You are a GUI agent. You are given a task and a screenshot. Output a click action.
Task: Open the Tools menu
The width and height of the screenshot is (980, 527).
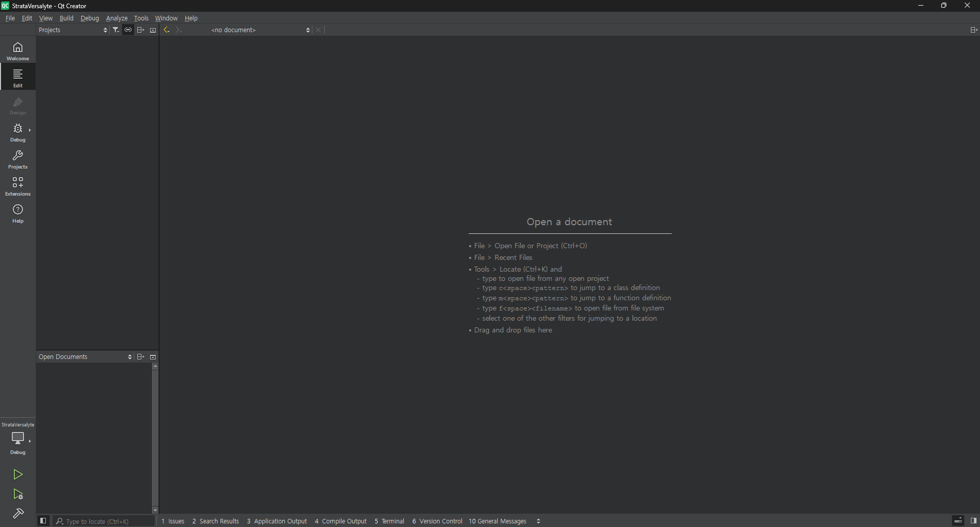141,18
